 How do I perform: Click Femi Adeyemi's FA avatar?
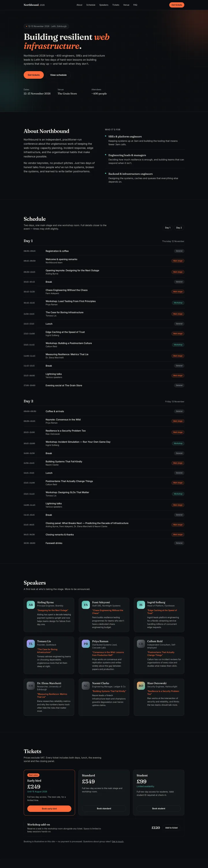tap(86, 605)
